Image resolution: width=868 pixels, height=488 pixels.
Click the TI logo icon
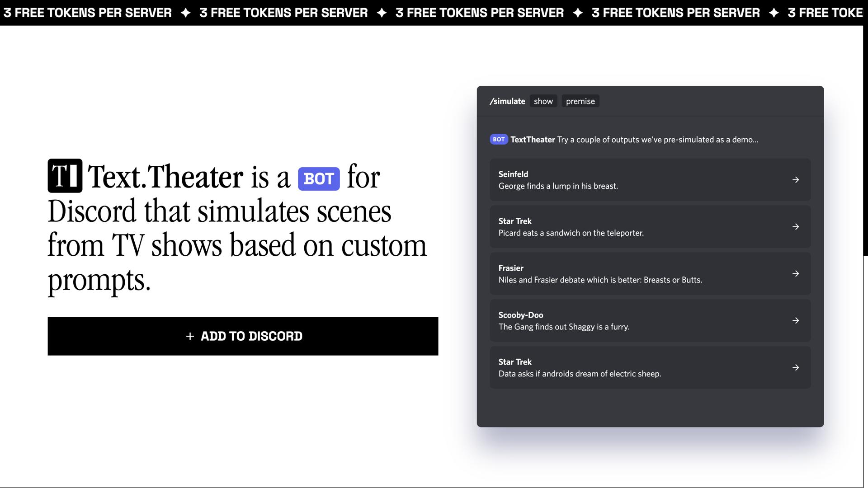pos(65,177)
